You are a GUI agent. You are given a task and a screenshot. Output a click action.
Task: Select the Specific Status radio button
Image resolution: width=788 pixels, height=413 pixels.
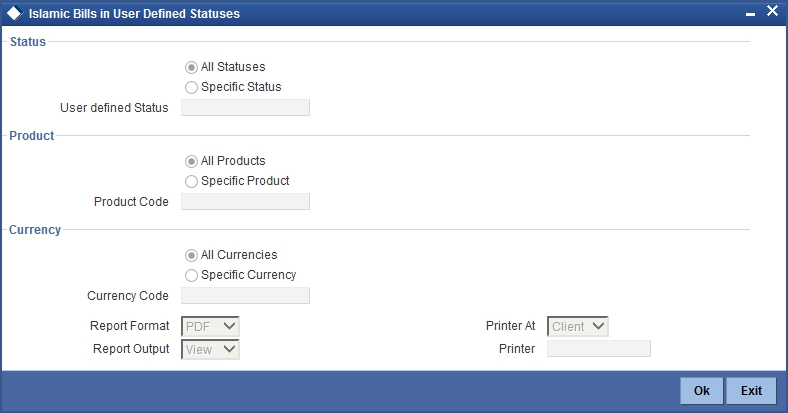191,87
